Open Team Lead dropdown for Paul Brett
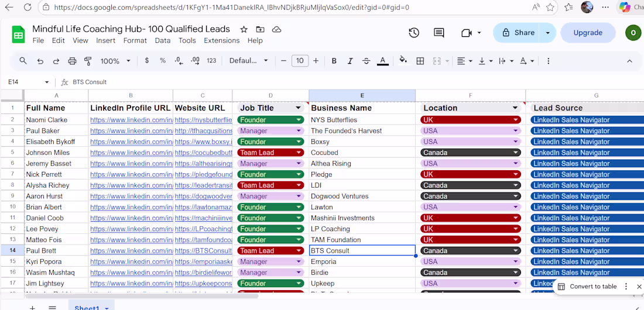This screenshot has width=644, height=310. [299, 250]
